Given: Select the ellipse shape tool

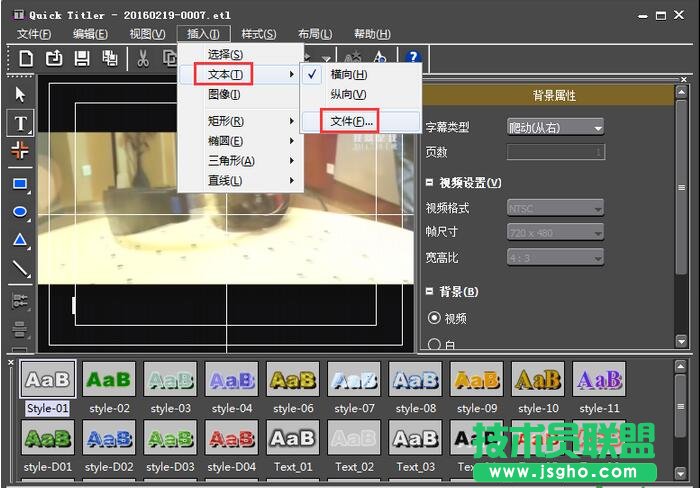Looking at the screenshot, I should 20,211.
